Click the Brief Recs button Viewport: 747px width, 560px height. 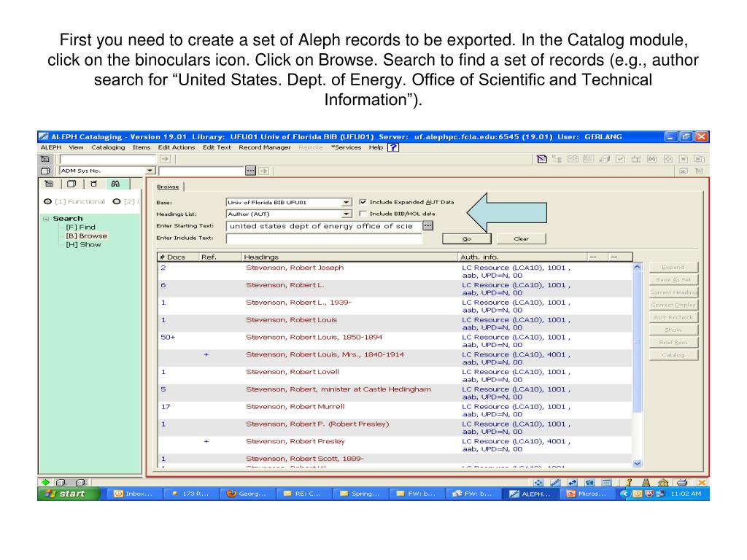[673, 343]
